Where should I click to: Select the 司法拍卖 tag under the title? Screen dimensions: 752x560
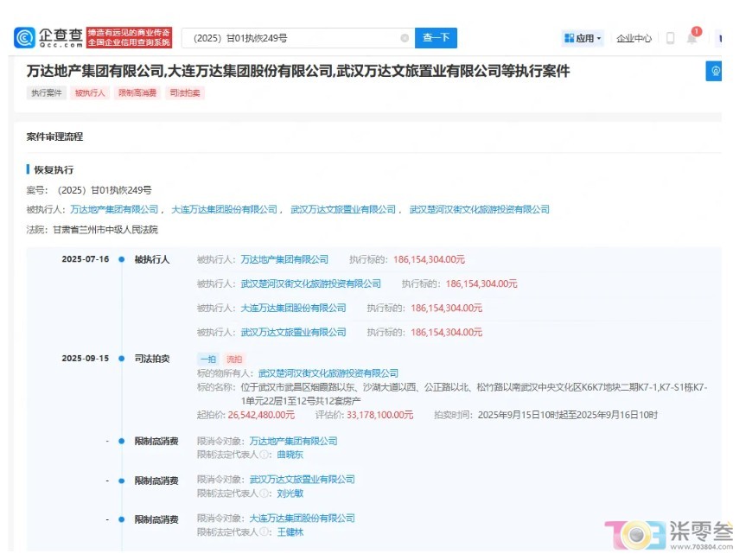point(184,93)
